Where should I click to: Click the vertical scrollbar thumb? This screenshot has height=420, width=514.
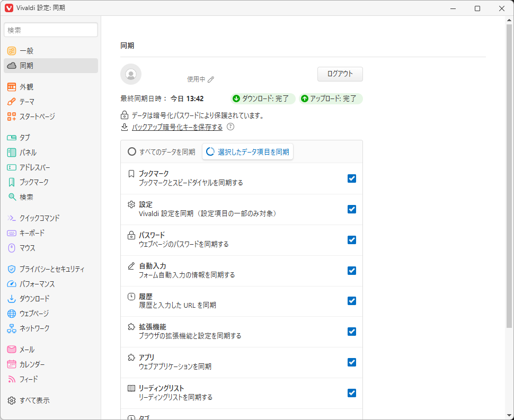pos(509,176)
